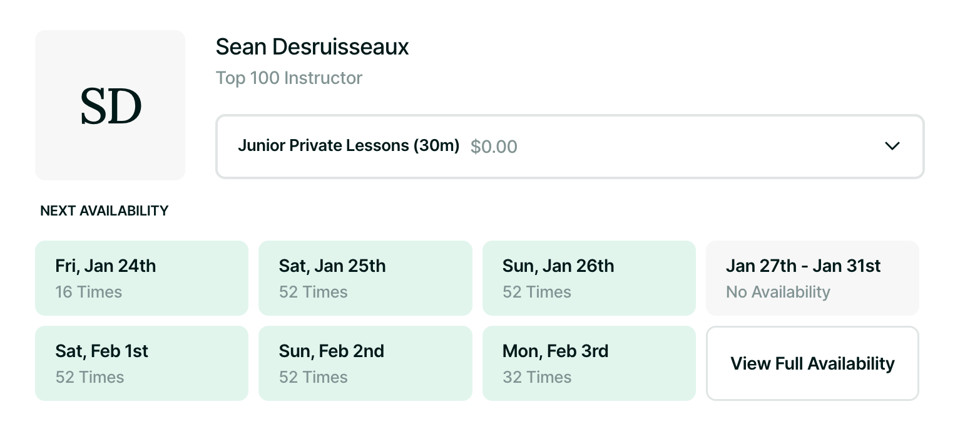Pick the Sun, Jan 26th date card
The height and width of the screenshot is (426, 980).
tap(589, 278)
